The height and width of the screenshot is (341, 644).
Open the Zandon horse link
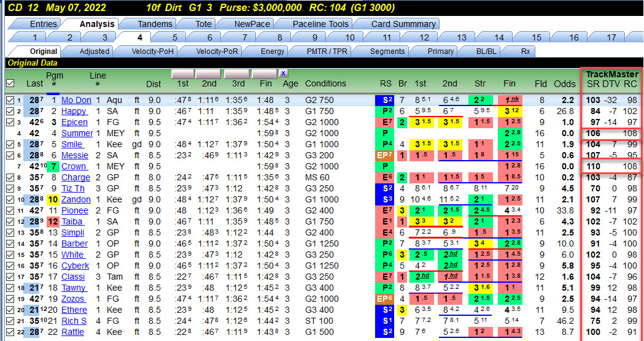(x=76, y=200)
